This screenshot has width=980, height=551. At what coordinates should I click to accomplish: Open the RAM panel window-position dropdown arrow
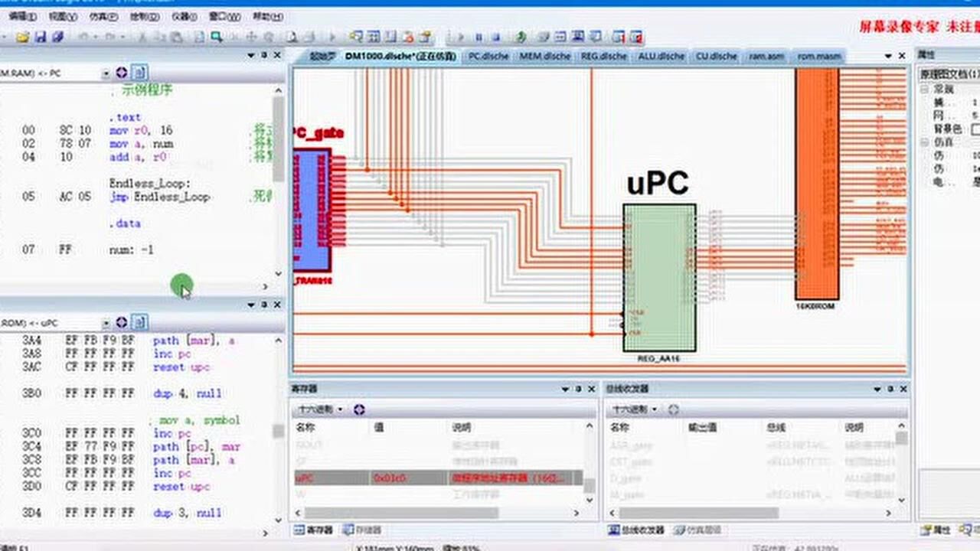click(251, 55)
